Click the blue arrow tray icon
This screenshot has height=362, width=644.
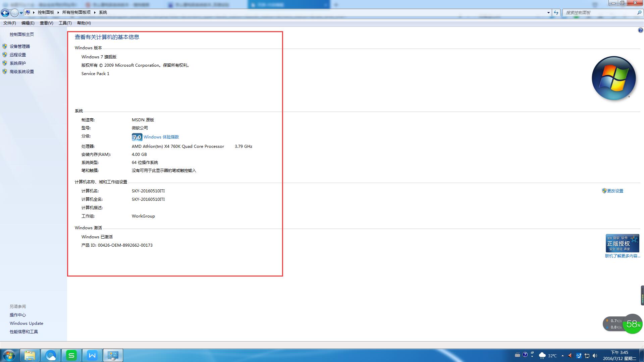pyautogui.click(x=579, y=356)
